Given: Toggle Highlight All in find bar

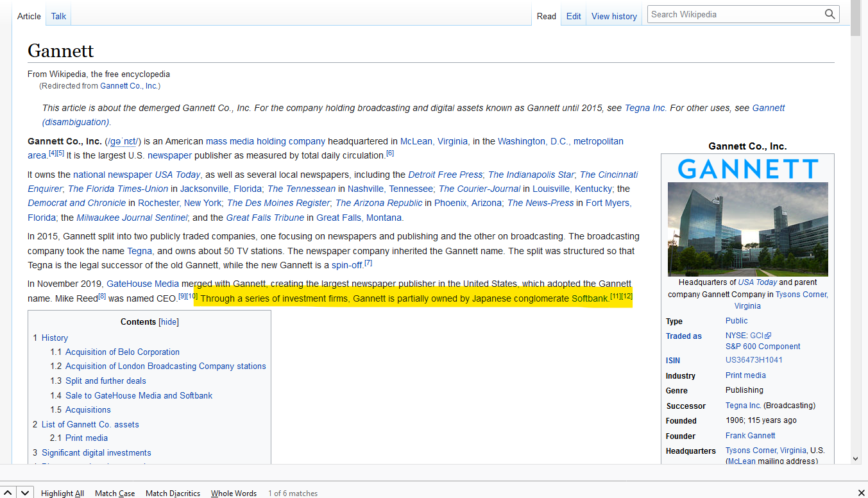Looking at the screenshot, I should 62,493.
